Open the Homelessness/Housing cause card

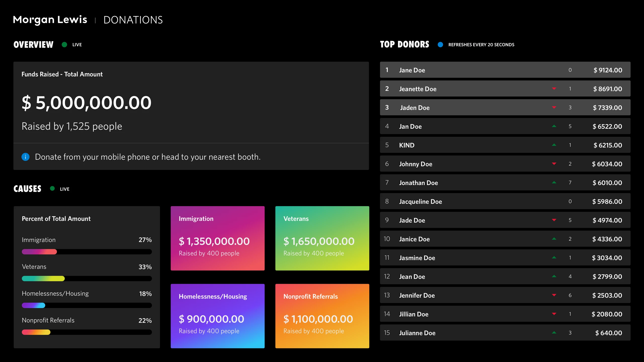tap(218, 316)
